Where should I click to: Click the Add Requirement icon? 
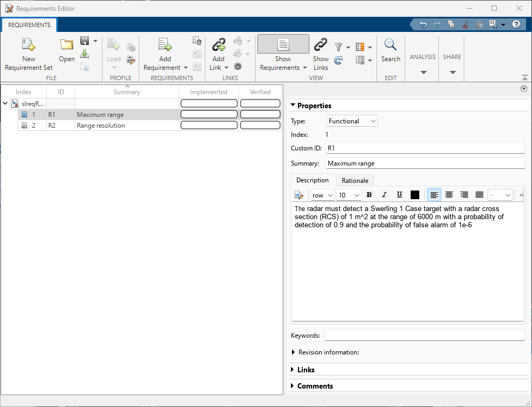[x=165, y=45]
